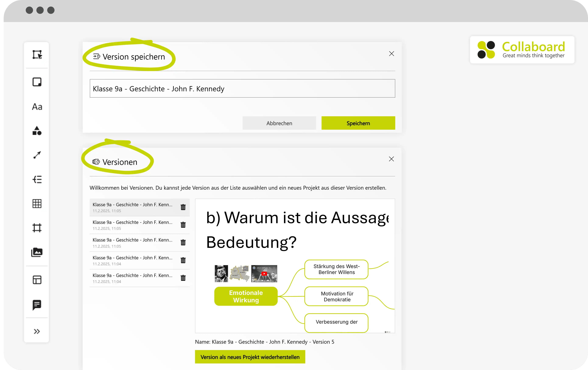Open the text tool
Screen dimensions: 588x370
[37, 107]
